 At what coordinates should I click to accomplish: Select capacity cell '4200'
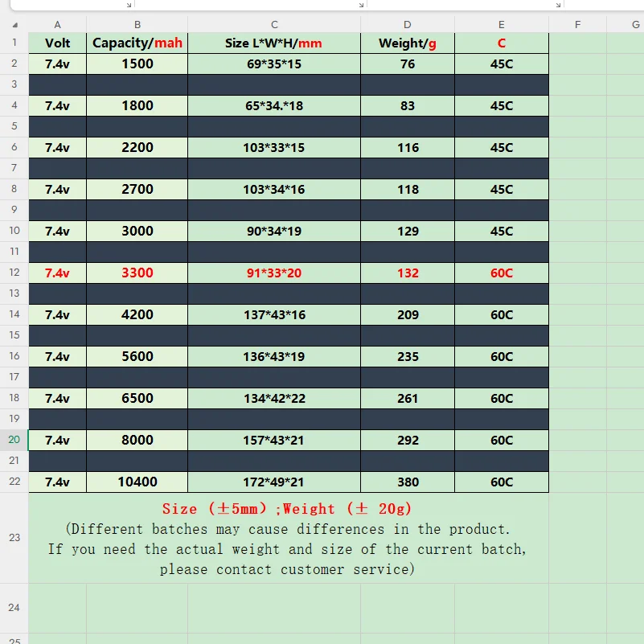[x=137, y=315]
